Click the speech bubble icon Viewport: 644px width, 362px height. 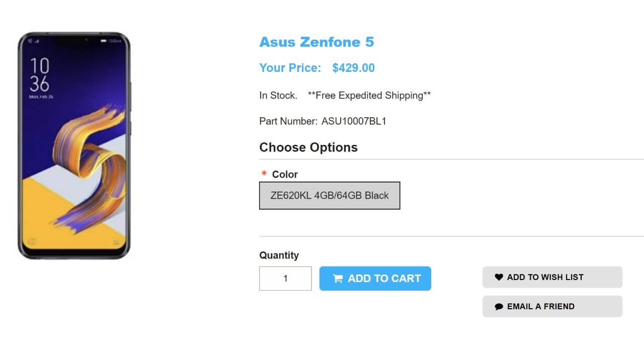499,306
